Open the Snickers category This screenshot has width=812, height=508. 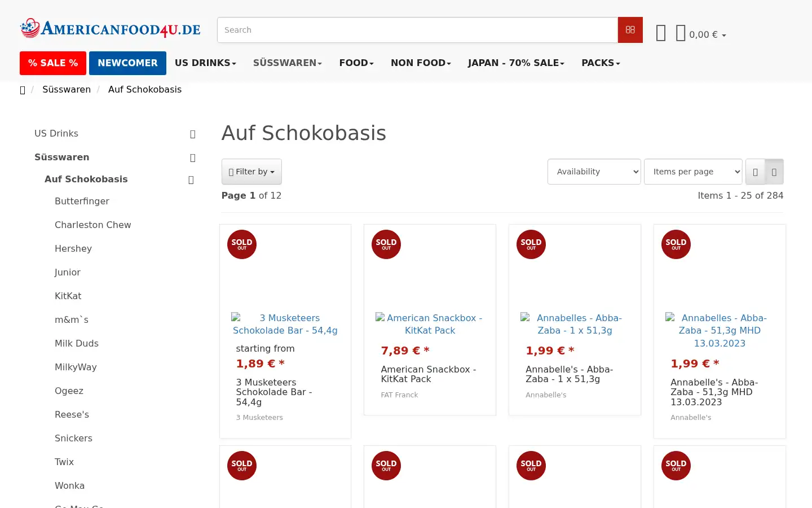click(73, 439)
